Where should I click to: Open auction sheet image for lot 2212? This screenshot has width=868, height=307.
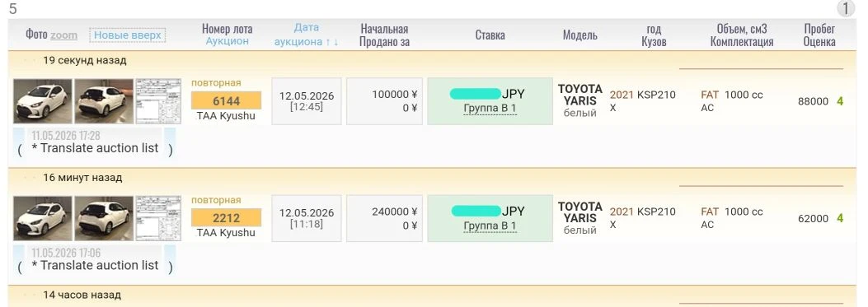click(158, 218)
